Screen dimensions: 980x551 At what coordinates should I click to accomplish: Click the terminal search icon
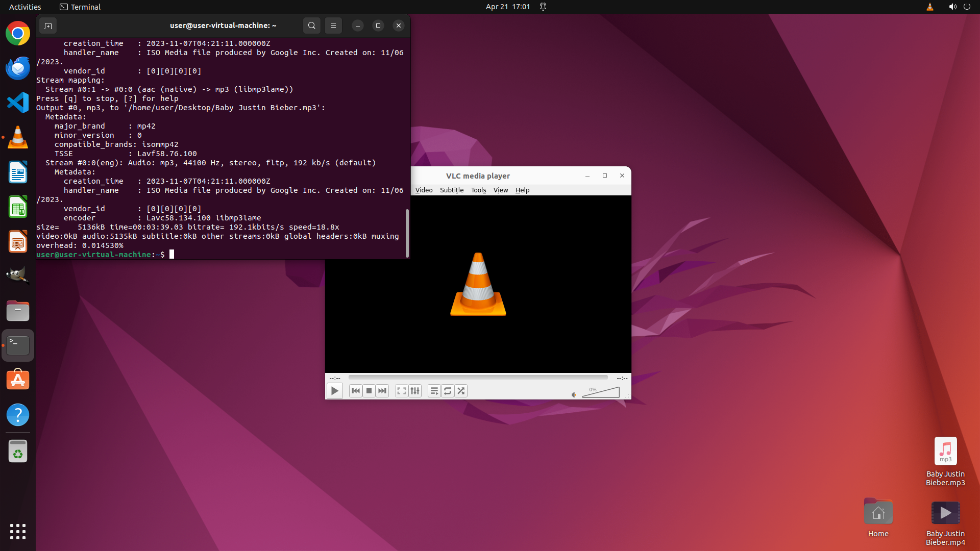pos(312,26)
